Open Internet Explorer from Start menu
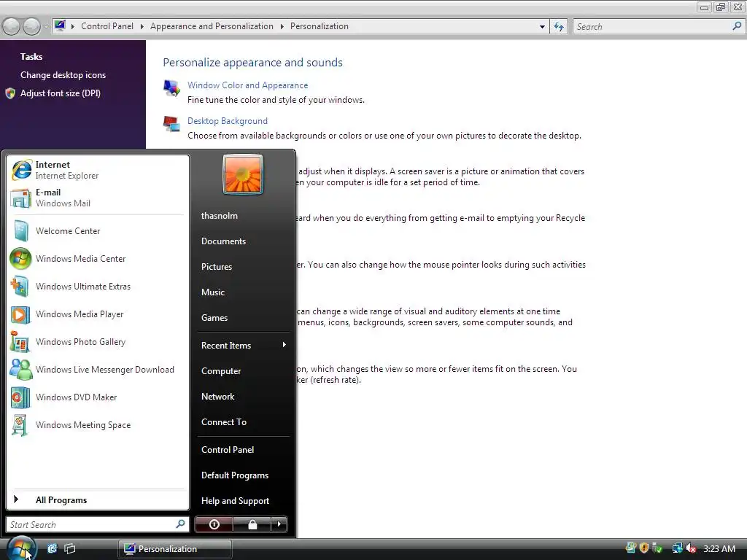Screen dimensions: 747x560 tap(98, 170)
